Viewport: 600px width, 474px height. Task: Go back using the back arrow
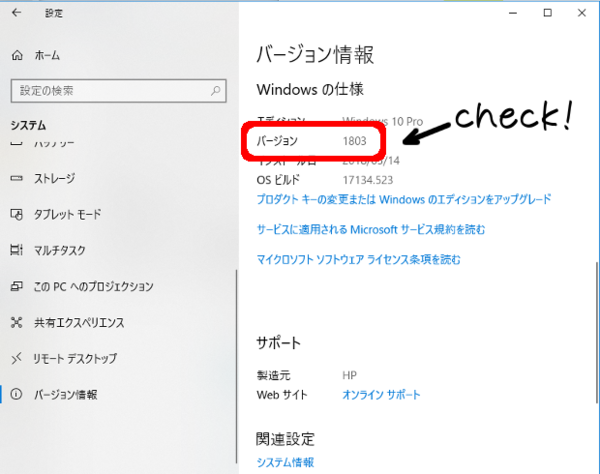point(16,13)
